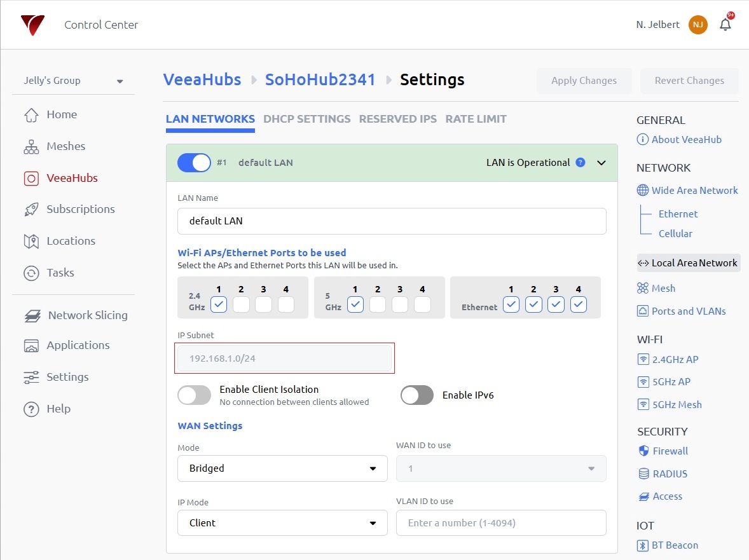Viewport: 749px width, 560px height.
Task: Click the IP Subnet field
Action: (x=284, y=358)
